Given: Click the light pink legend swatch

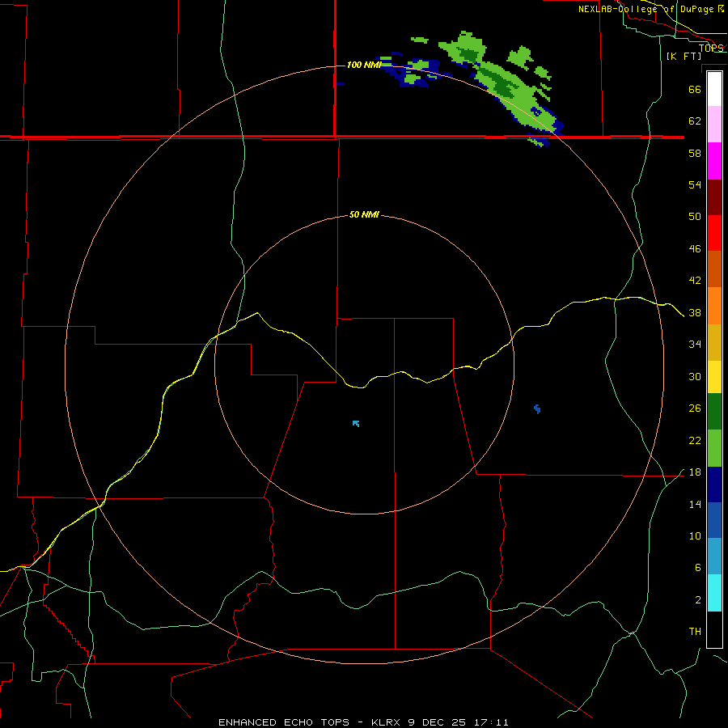Looking at the screenshot, I should tap(714, 124).
